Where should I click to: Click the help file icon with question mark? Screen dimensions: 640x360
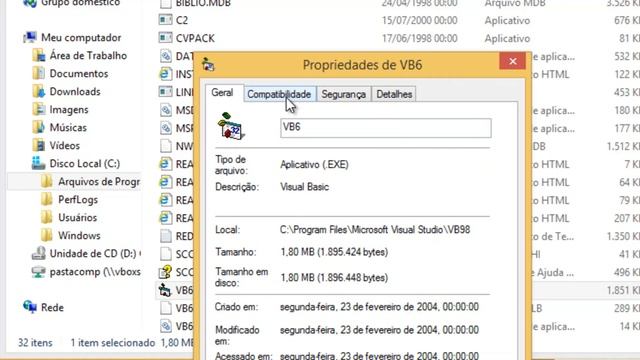(x=165, y=272)
